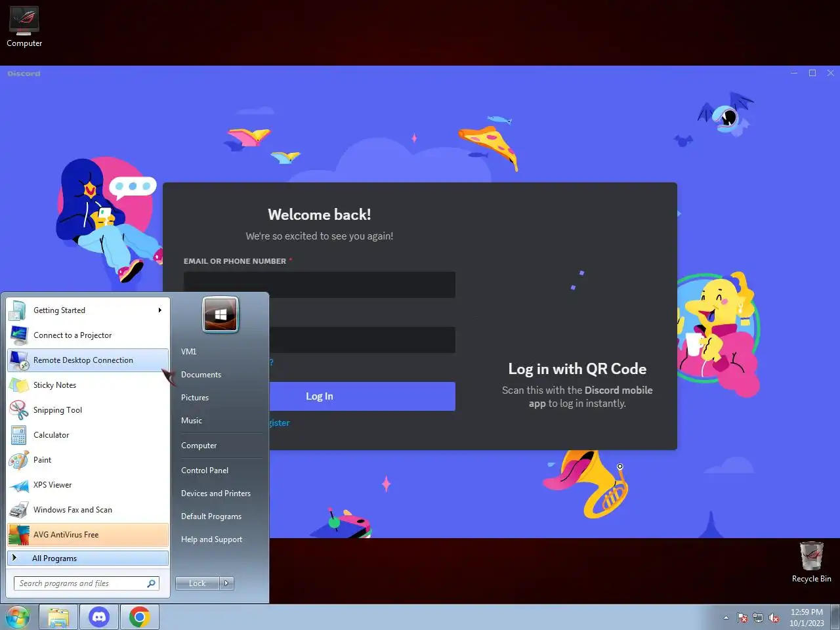Show hidden tray icons arrow
840x630 pixels.
pyautogui.click(x=726, y=618)
